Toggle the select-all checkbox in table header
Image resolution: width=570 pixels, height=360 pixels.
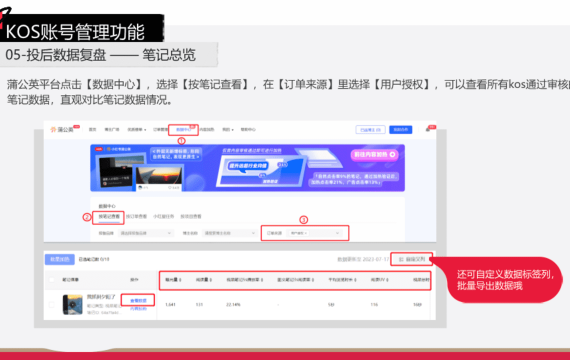(x=52, y=280)
